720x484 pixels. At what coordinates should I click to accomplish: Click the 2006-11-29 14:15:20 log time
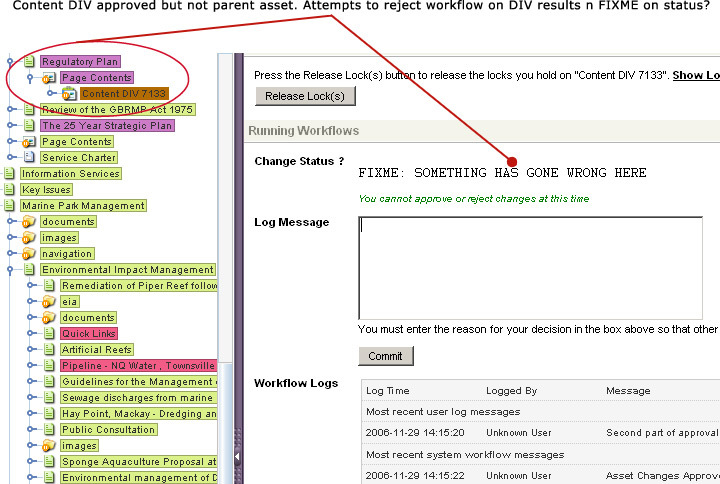[x=415, y=433]
